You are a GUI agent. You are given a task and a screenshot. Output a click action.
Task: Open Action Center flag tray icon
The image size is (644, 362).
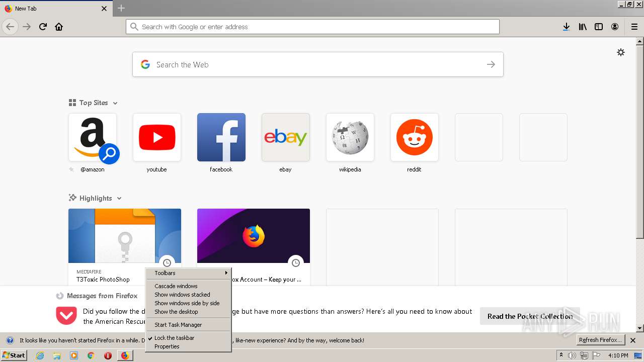[596, 355]
